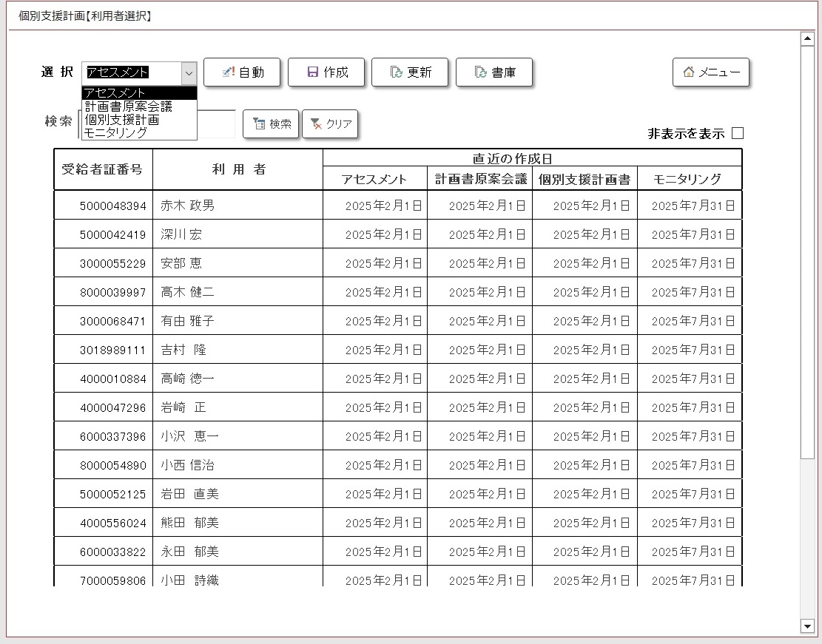
Task: Click inside the 検索 text field
Action: pyautogui.click(x=216, y=124)
